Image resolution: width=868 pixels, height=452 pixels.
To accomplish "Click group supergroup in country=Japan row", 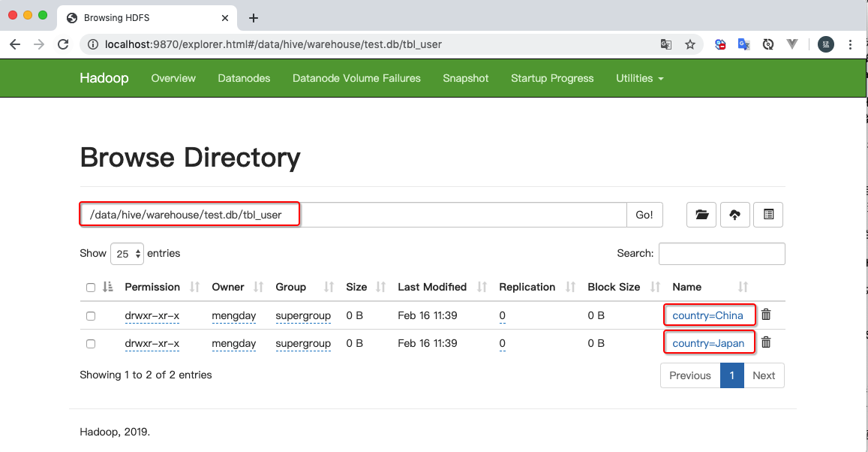I will (303, 343).
